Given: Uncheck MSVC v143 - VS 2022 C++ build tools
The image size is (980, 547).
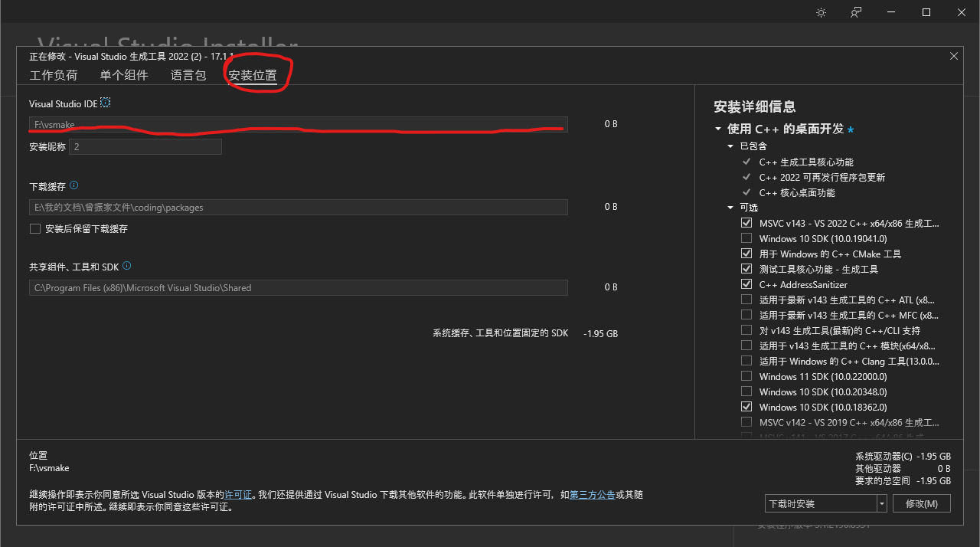Looking at the screenshot, I should point(746,223).
